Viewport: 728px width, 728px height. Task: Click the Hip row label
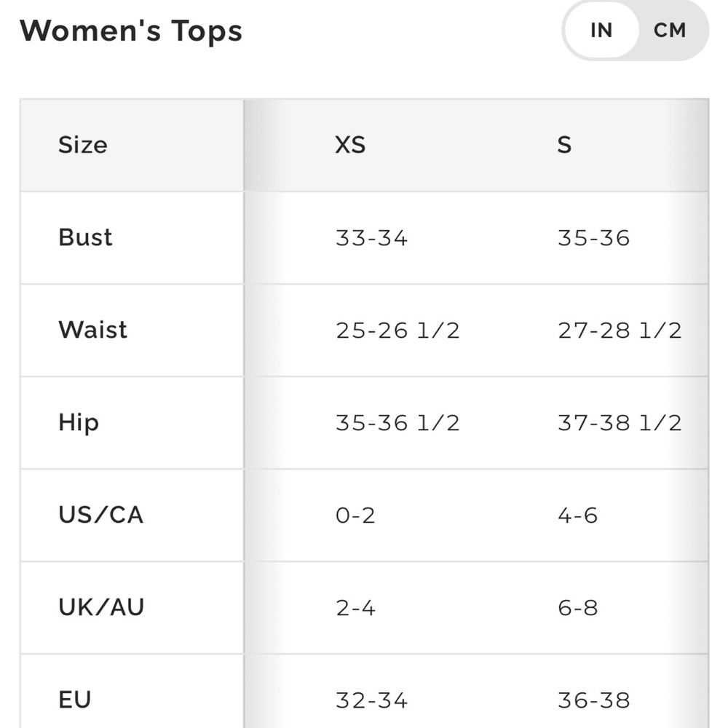point(79,423)
